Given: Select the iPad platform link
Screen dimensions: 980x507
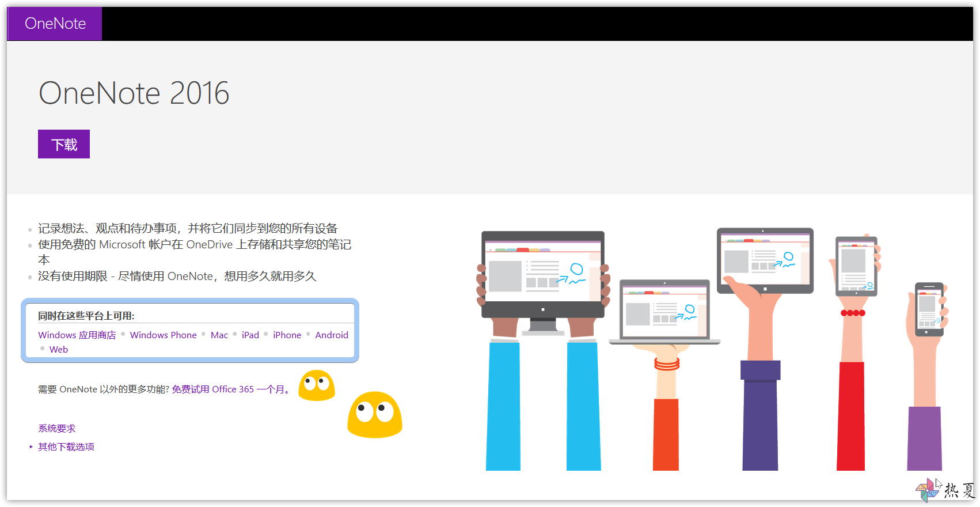Looking at the screenshot, I should coord(250,335).
